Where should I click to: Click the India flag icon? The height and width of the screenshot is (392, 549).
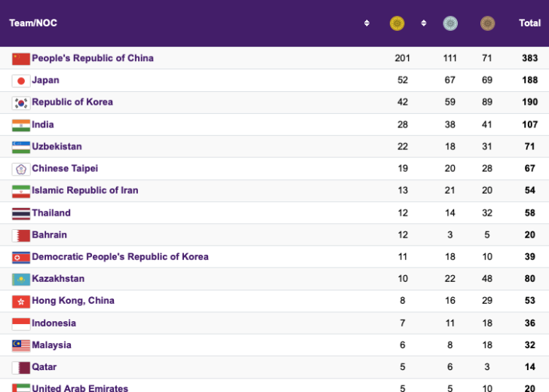tap(21, 125)
